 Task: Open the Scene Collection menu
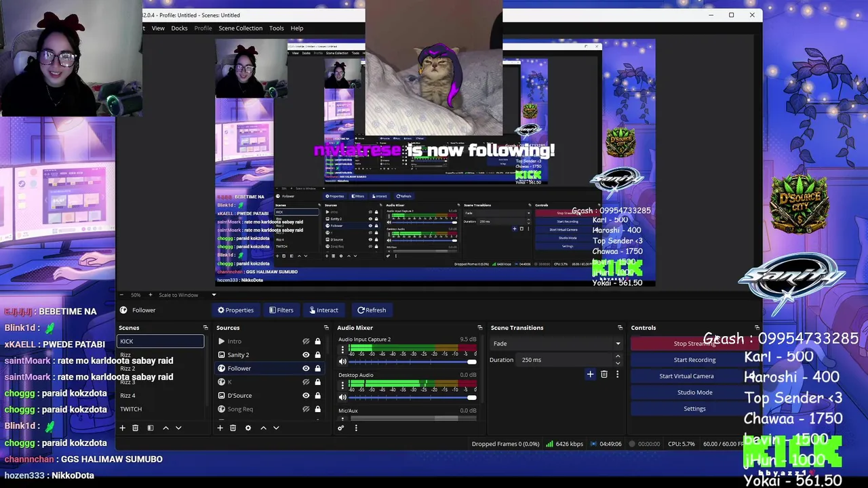coord(240,28)
